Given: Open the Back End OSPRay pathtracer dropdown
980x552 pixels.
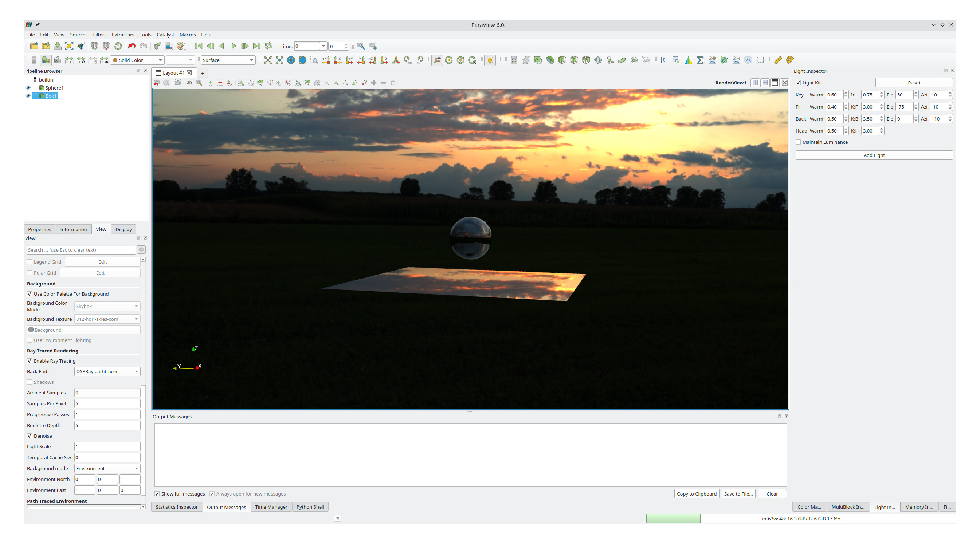Looking at the screenshot, I should [107, 371].
